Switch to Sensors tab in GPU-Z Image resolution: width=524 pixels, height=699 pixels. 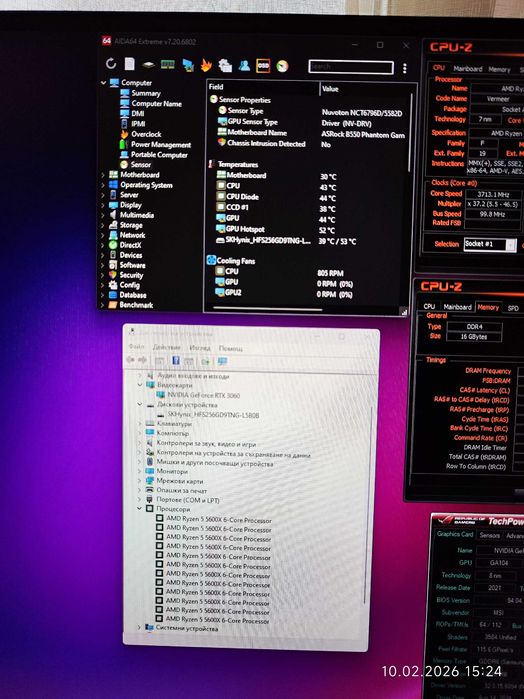click(490, 535)
